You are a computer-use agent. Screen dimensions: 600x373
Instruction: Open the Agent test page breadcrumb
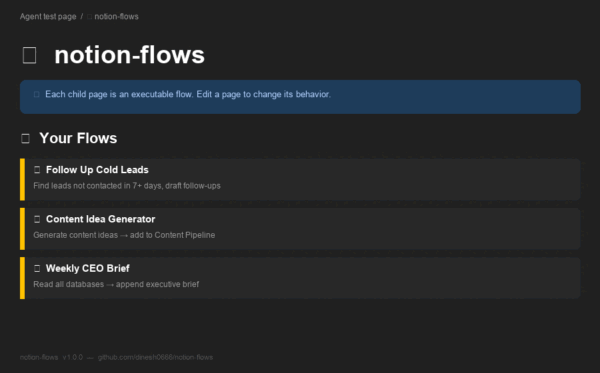point(48,16)
